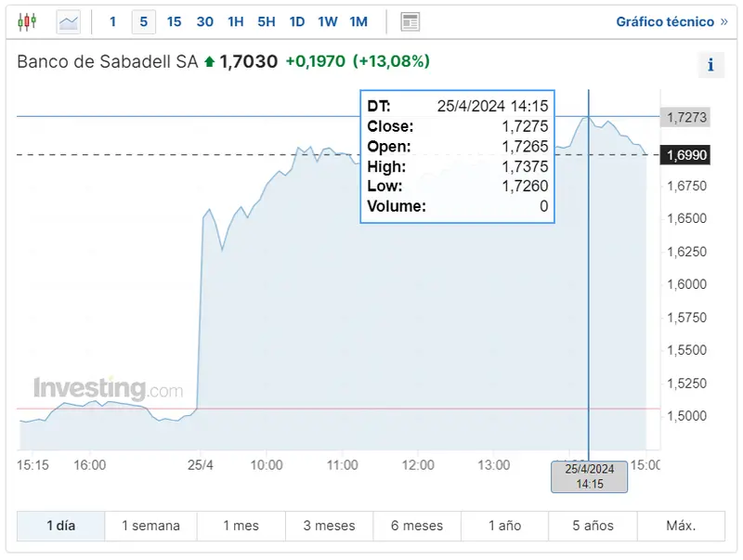Enable the 15-minute interval
743x560 pixels.
click(174, 20)
